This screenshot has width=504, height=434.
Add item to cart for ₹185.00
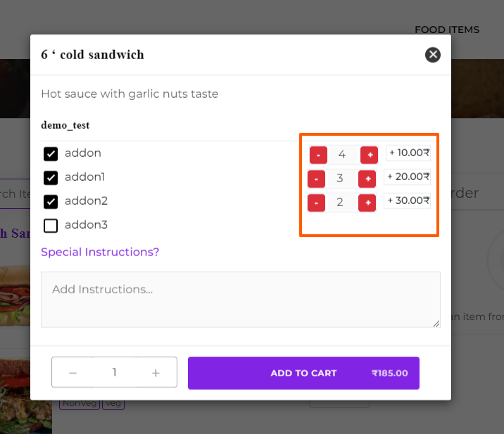pyautogui.click(x=303, y=373)
